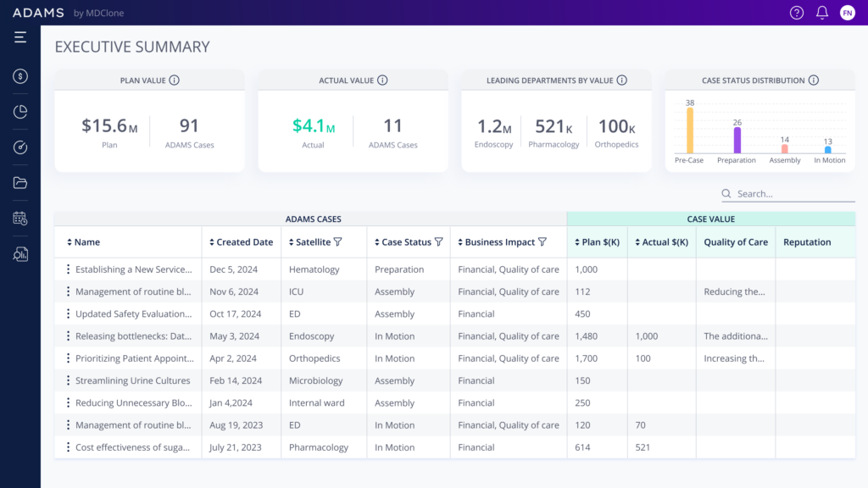Open the folder icon in sidebar
This screenshot has width=868, height=488.
20,183
